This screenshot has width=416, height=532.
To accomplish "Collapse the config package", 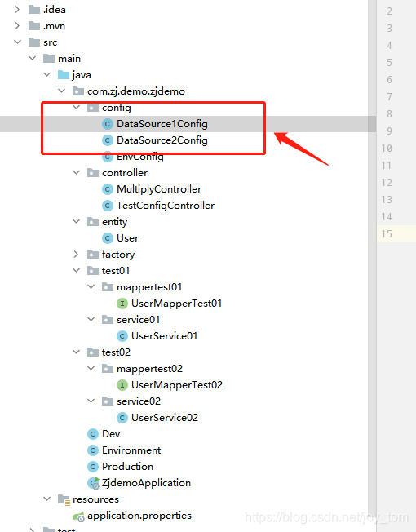I will click(77, 107).
